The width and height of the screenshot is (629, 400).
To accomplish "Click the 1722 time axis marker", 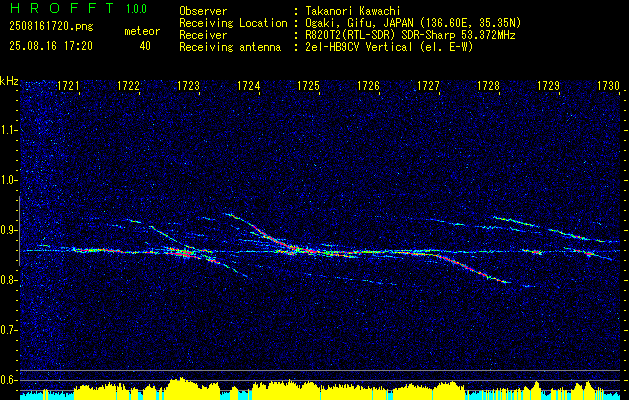I will [x=128, y=86].
